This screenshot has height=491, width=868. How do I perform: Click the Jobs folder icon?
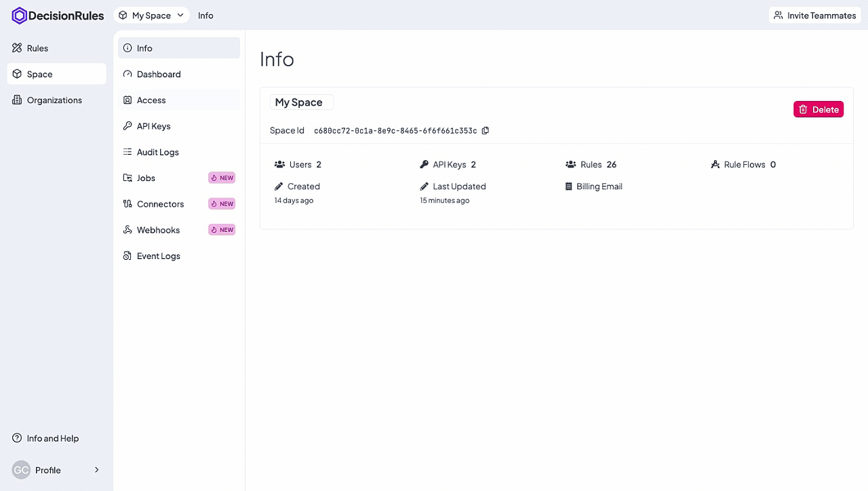coord(127,178)
